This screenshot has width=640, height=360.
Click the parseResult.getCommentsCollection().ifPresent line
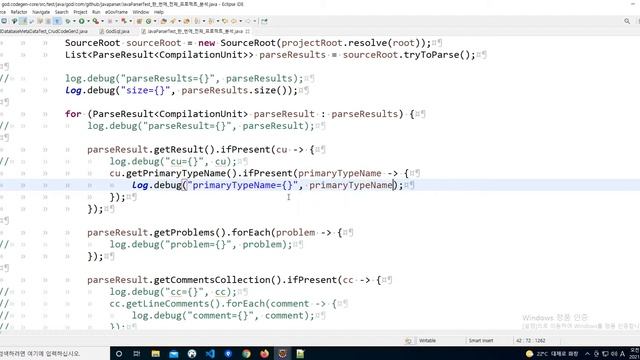click(x=234, y=280)
